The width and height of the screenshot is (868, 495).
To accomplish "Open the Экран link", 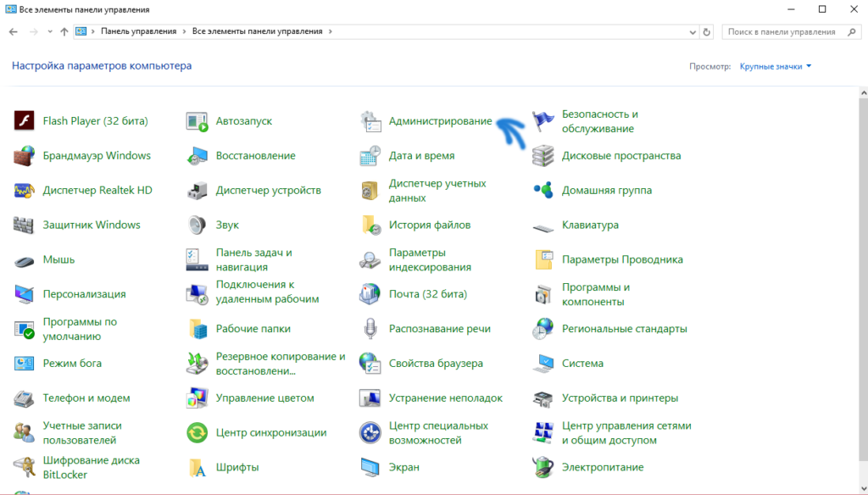I will [404, 467].
